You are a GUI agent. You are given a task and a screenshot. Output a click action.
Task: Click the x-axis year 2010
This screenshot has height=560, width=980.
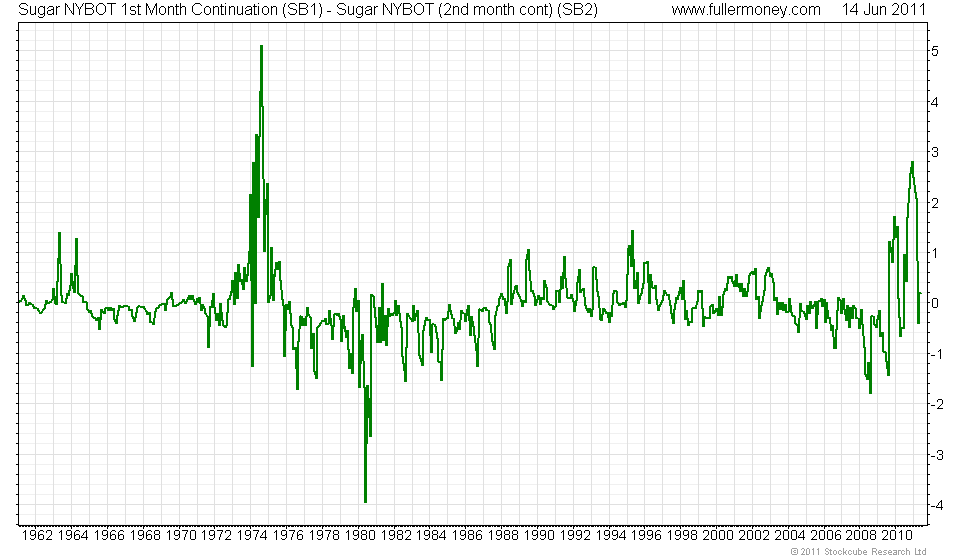pyautogui.click(x=898, y=536)
